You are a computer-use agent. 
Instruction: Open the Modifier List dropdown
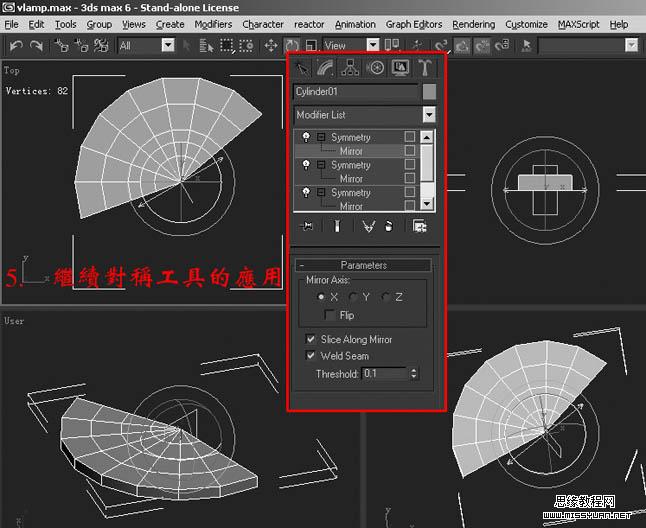[429, 114]
